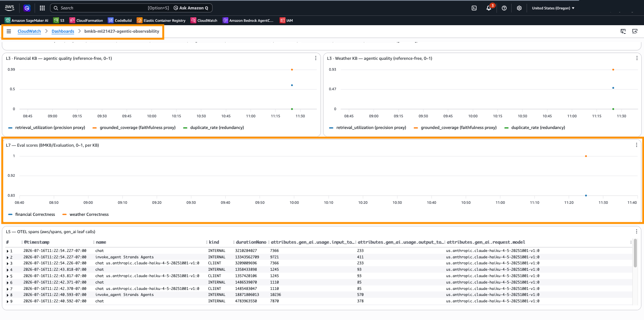Expand log row 5

tap(8, 276)
